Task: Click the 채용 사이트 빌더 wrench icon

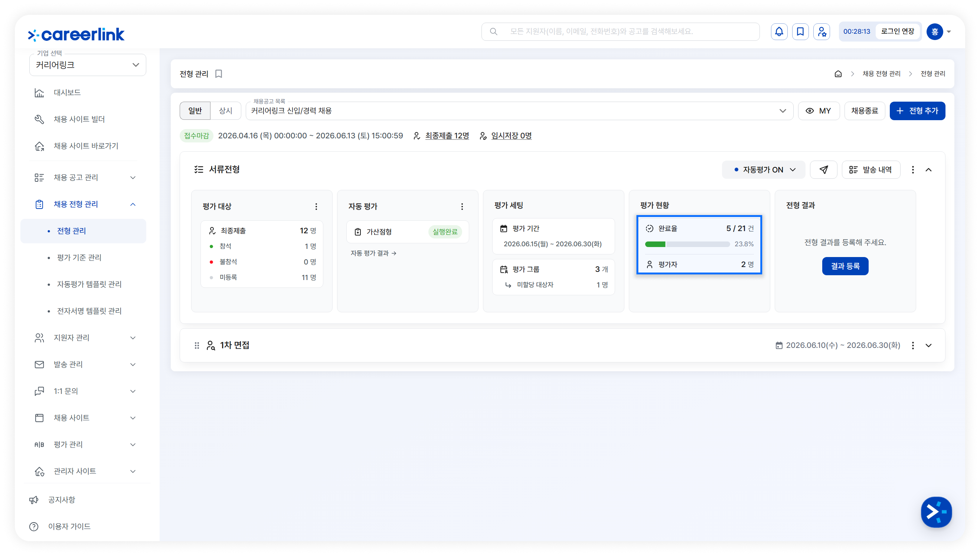Action: 39,119
